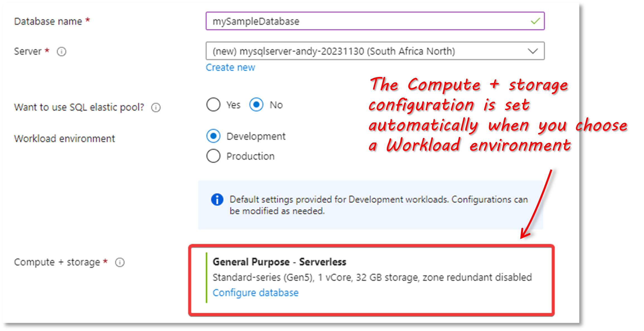
Task: Click the General Purpose - Serverless heading
Action: (x=279, y=262)
